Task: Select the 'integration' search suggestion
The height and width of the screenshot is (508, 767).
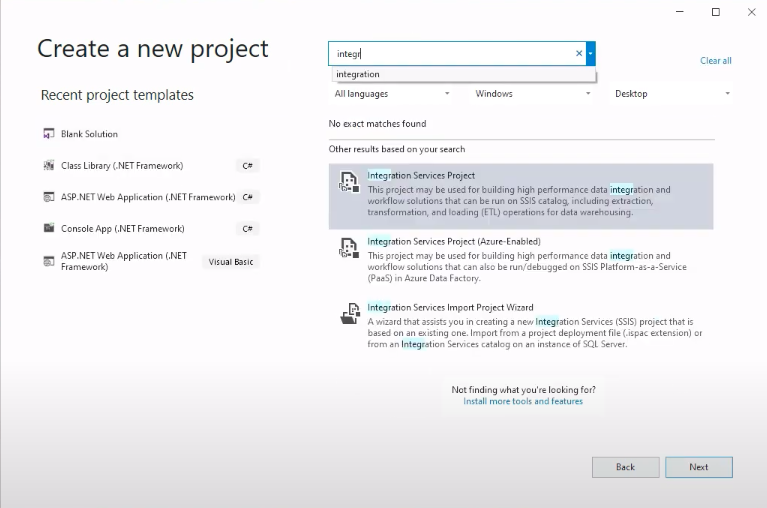Action: pos(463,74)
